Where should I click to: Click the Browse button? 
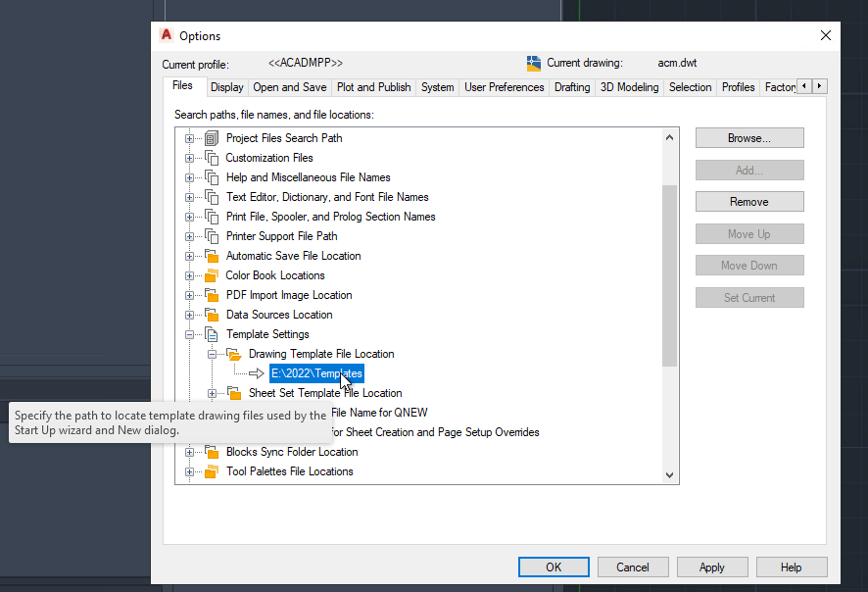(748, 137)
